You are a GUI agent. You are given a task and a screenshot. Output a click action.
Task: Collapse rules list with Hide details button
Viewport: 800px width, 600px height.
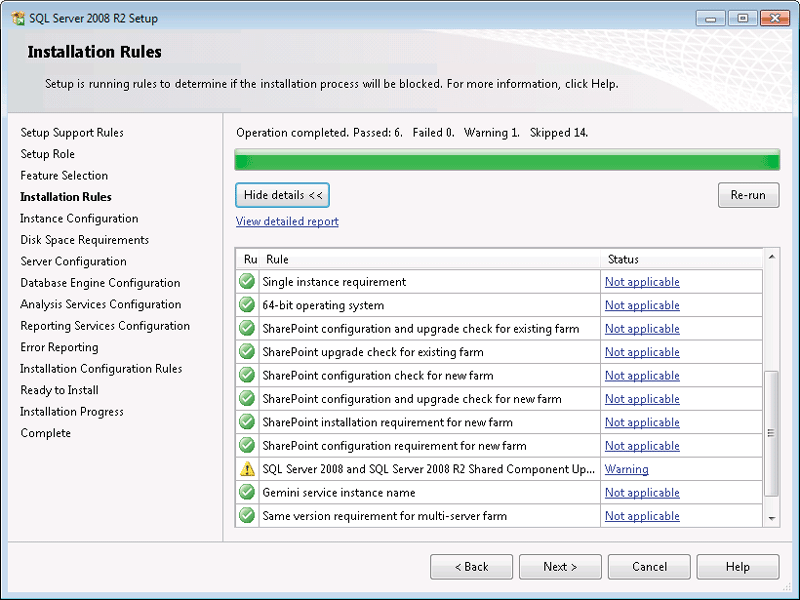(283, 195)
